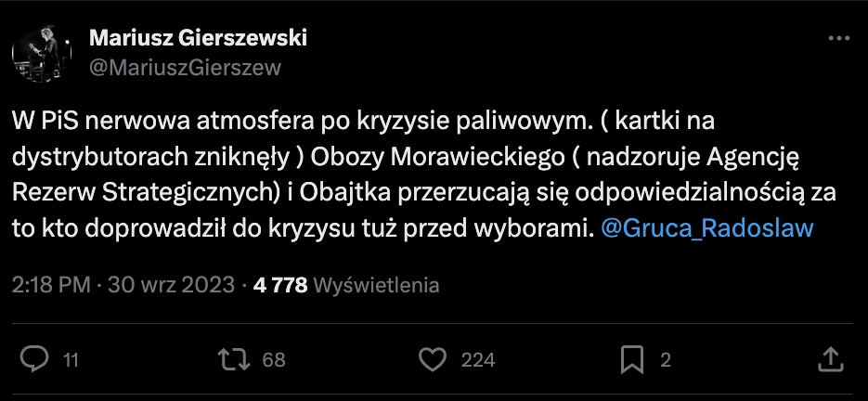Click the like count 224
Image resolution: width=868 pixels, height=401 pixels.
point(478,360)
